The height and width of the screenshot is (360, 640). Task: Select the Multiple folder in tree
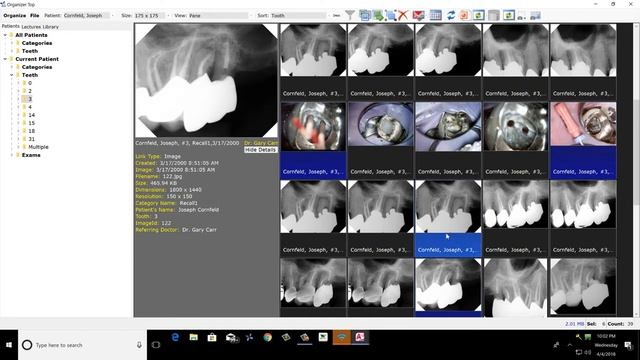coord(38,147)
